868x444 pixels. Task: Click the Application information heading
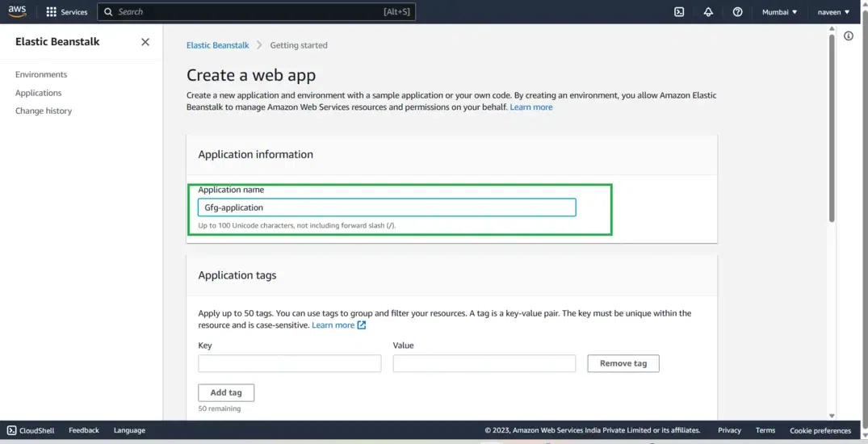pos(255,154)
